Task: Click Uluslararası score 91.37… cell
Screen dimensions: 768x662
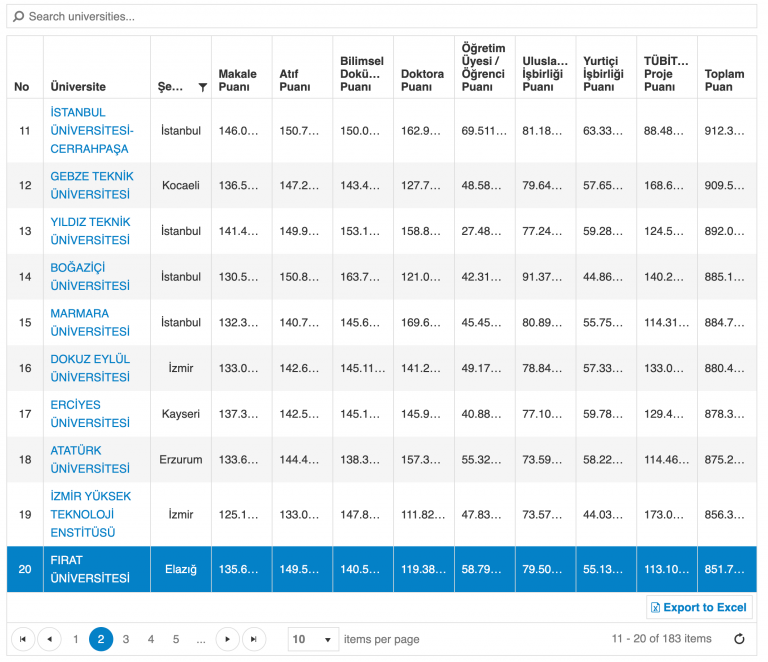Action: click(x=546, y=277)
